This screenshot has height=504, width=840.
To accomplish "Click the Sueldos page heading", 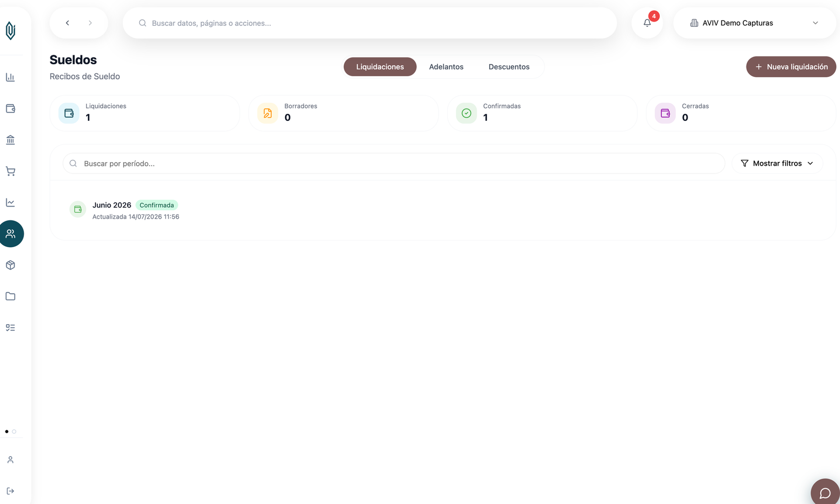I will pyautogui.click(x=73, y=59).
